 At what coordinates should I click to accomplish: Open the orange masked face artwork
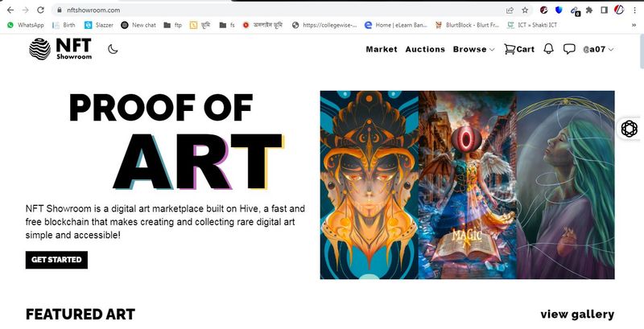369,185
